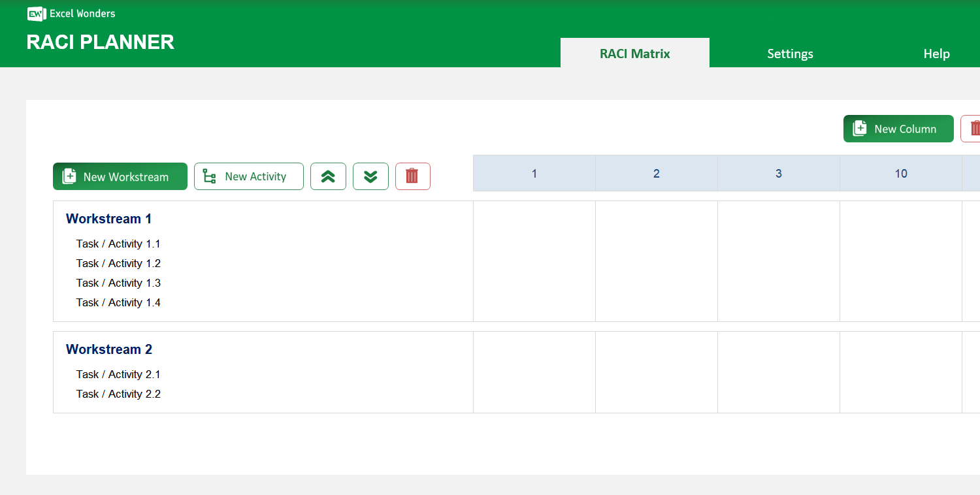
Task: Click column header 1
Action: click(x=534, y=173)
